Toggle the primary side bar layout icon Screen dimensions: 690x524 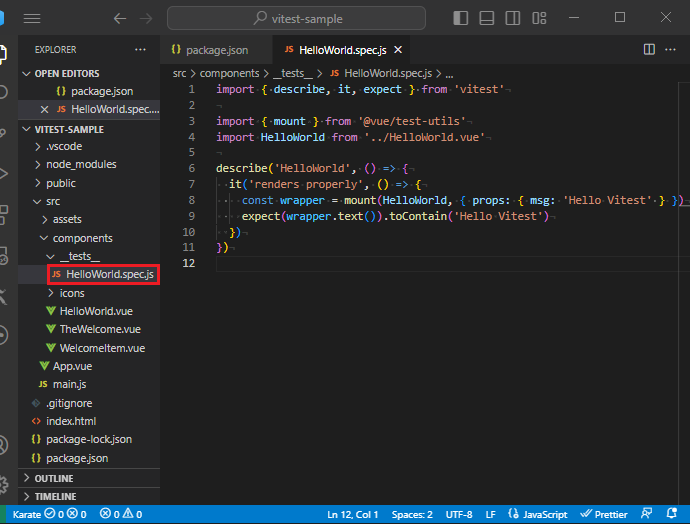point(460,18)
